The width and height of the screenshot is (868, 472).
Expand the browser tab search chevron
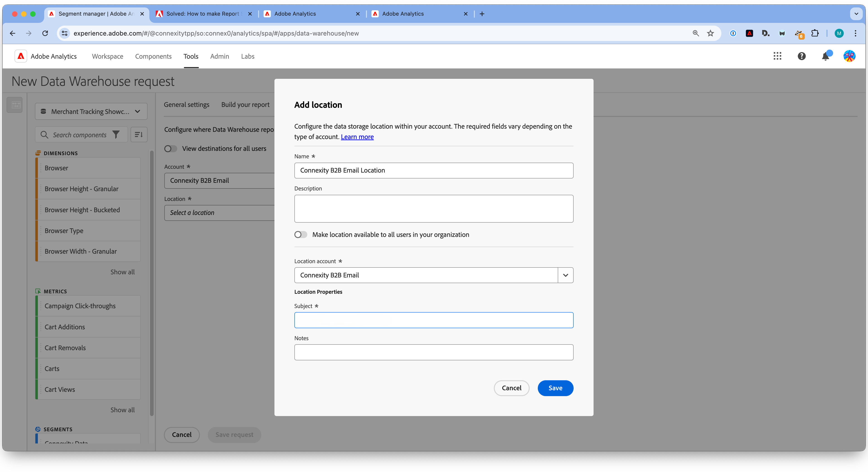click(856, 14)
